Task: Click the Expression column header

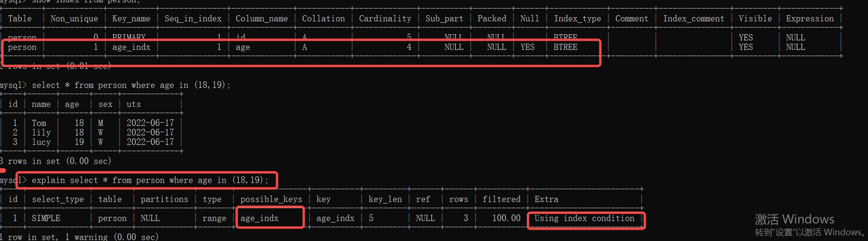Action: (810, 19)
